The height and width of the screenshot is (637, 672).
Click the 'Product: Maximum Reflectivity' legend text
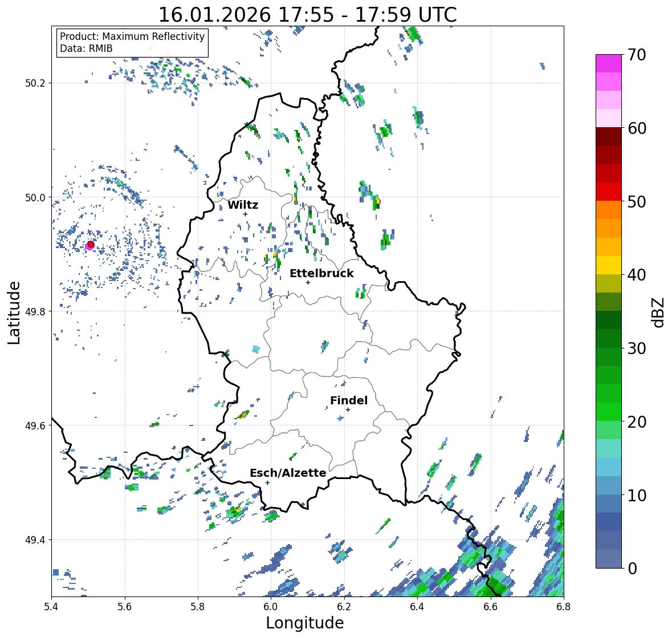[x=132, y=36]
